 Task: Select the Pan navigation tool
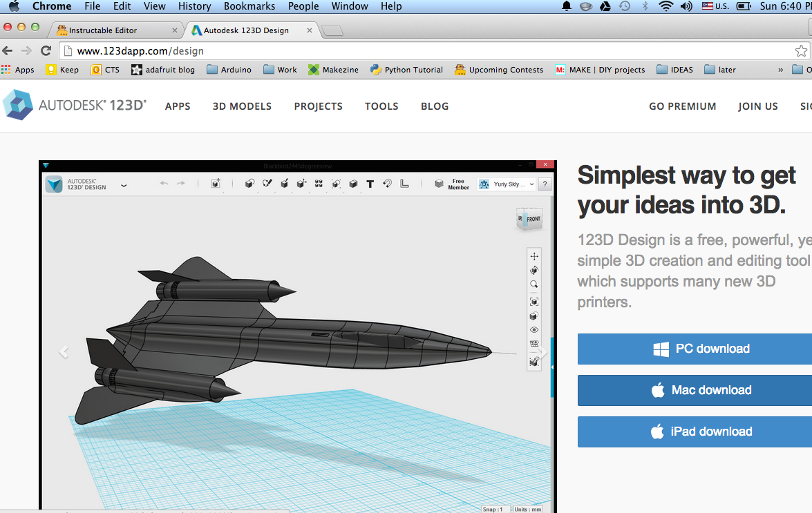(534, 256)
